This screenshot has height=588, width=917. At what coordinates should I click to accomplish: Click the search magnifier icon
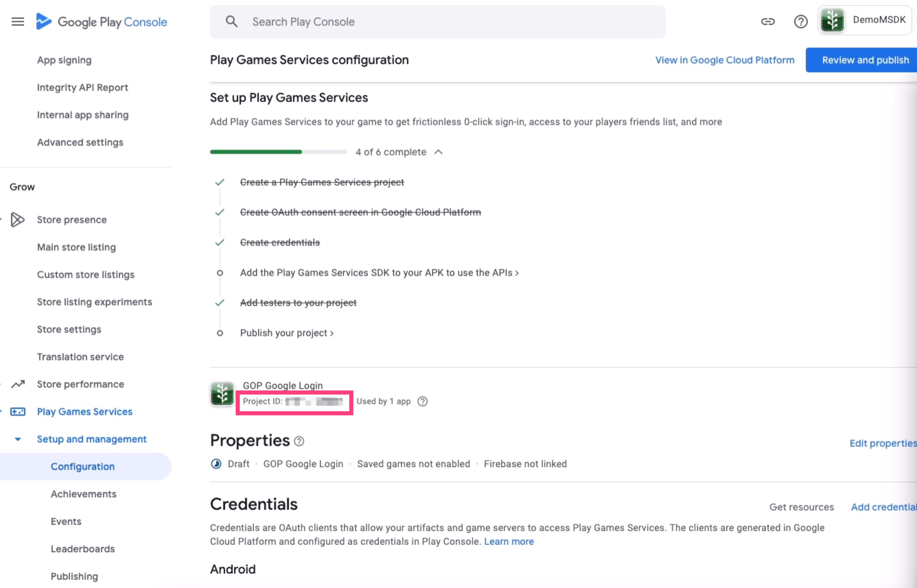[x=231, y=22]
